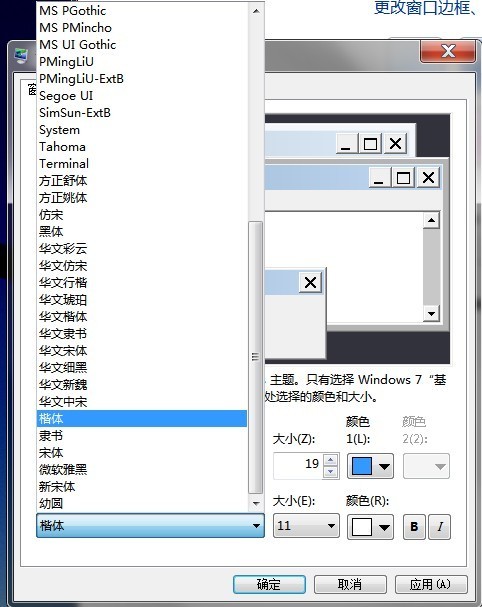
Task: Increase 大小(Z) with the up spinner arrow
Action: 330,460
